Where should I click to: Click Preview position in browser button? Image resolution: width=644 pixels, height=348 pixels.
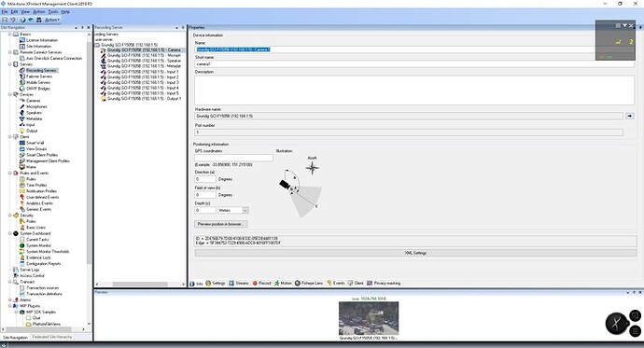pyautogui.click(x=220, y=224)
